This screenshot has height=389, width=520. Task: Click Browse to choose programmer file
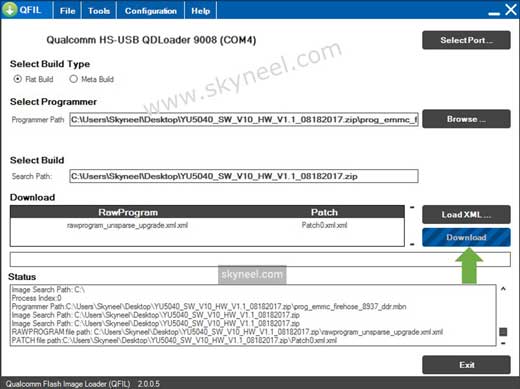(x=466, y=119)
